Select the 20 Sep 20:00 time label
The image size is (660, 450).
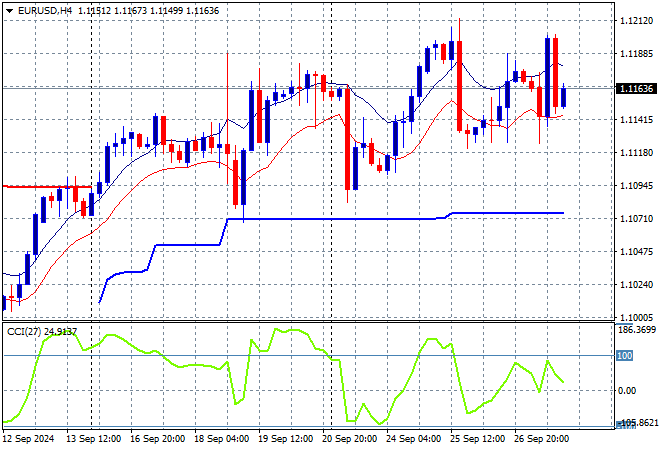(x=349, y=439)
